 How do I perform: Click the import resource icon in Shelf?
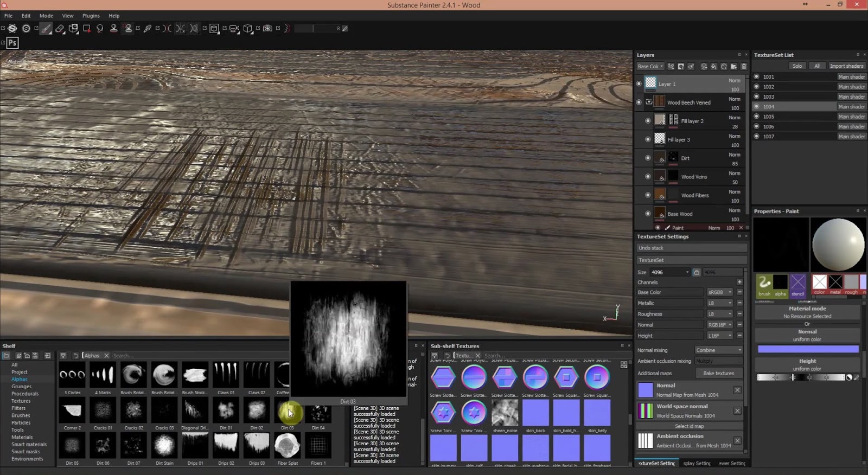[48, 356]
